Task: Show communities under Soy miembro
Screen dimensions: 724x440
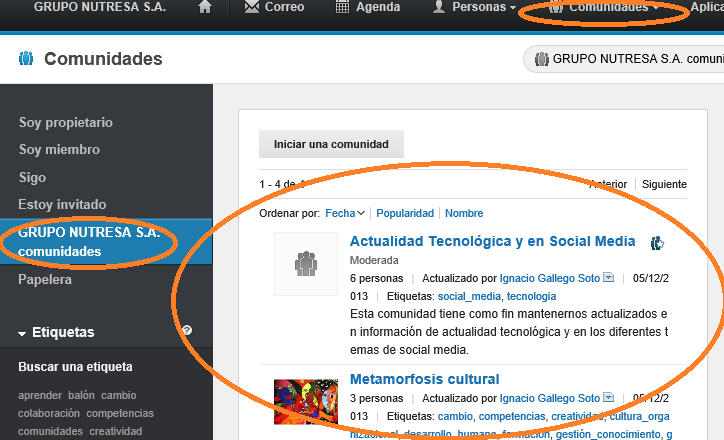Action: (x=59, y=150)
